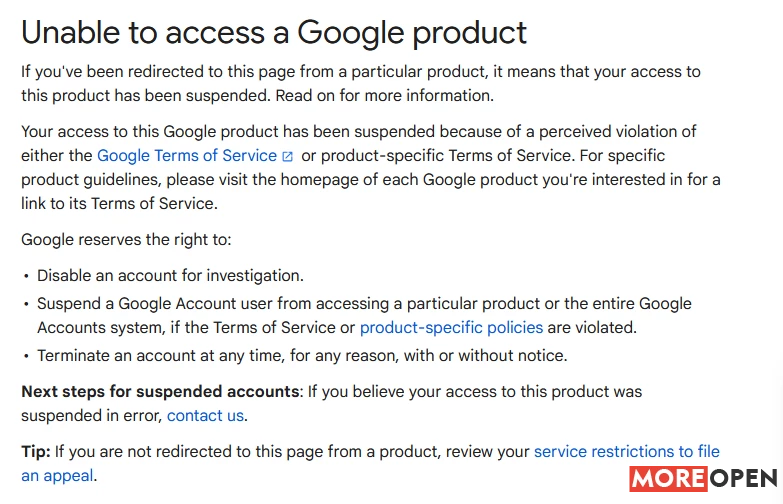
Task: Open the product-specific policies link
Action: (x=451, y=328)
